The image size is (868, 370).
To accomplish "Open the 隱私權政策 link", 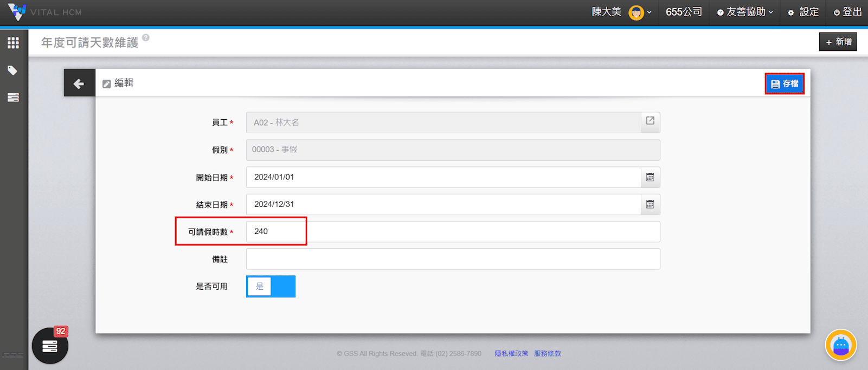I will point(511,354).
